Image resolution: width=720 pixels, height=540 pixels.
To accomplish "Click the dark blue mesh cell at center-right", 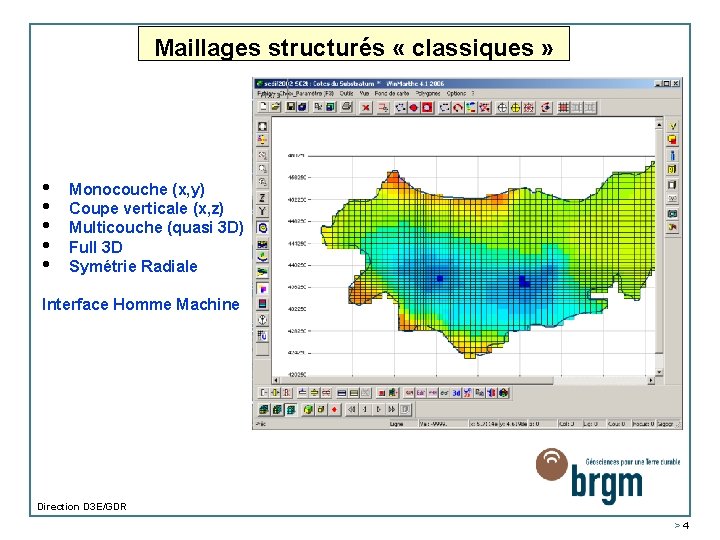I will (x=524, y=281).
